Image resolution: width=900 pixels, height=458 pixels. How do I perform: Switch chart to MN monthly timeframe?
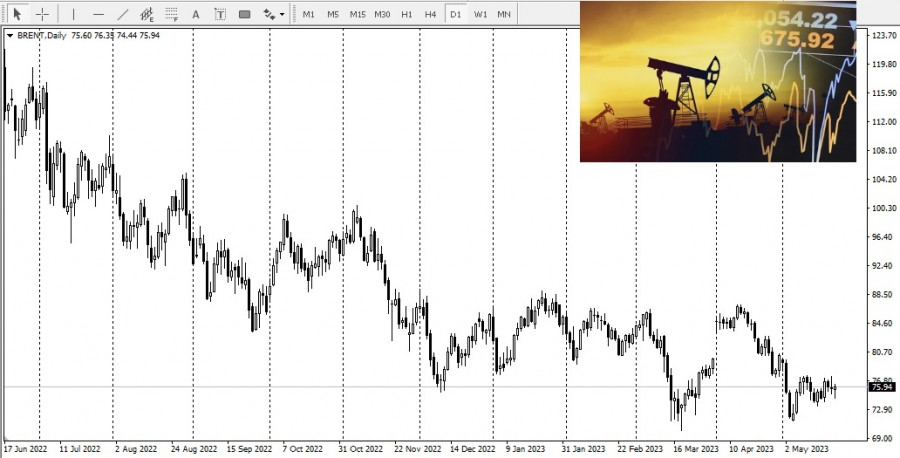tap(504, 14)
